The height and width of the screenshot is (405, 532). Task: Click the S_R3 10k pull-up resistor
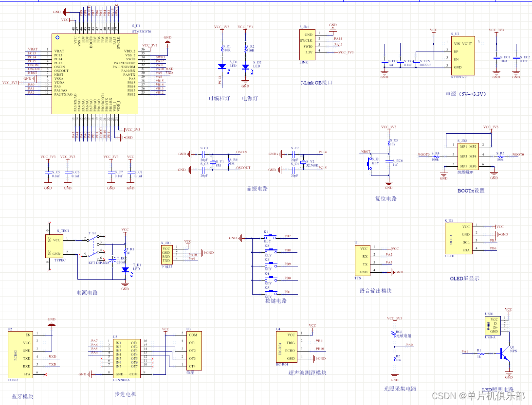389,143
